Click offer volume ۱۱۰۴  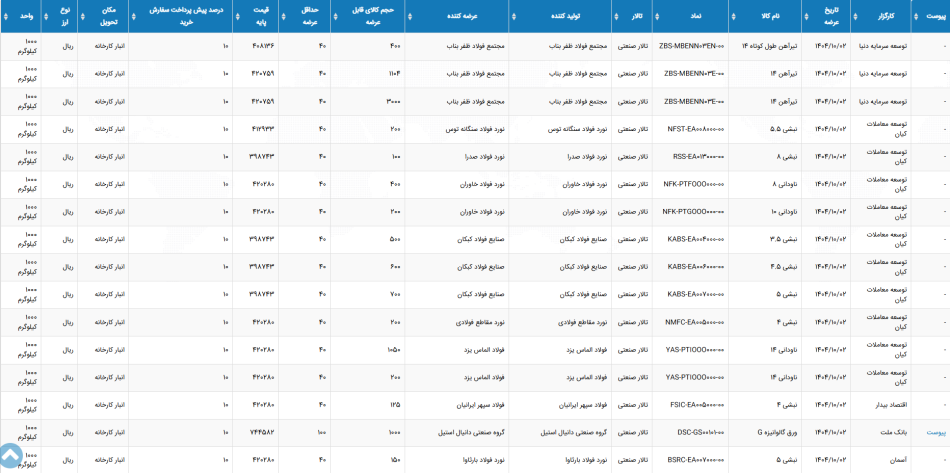point(395,74)
